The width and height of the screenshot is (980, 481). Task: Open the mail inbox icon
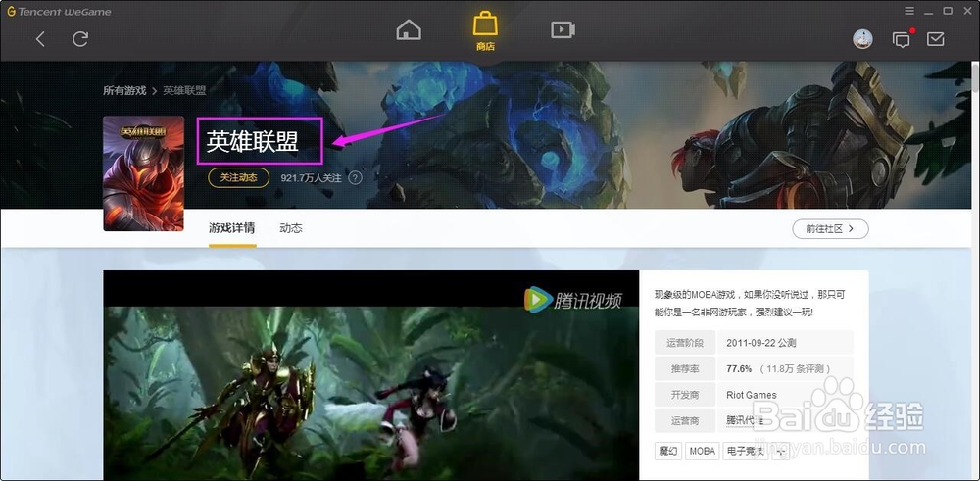[x=936, y=39]
